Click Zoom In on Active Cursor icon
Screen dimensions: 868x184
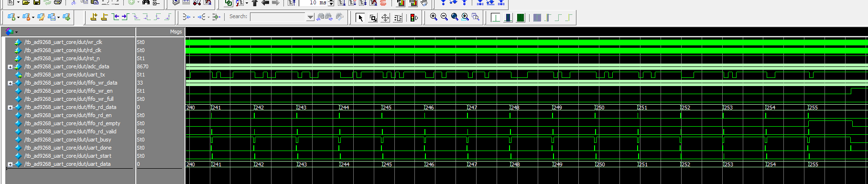(465, 17)
